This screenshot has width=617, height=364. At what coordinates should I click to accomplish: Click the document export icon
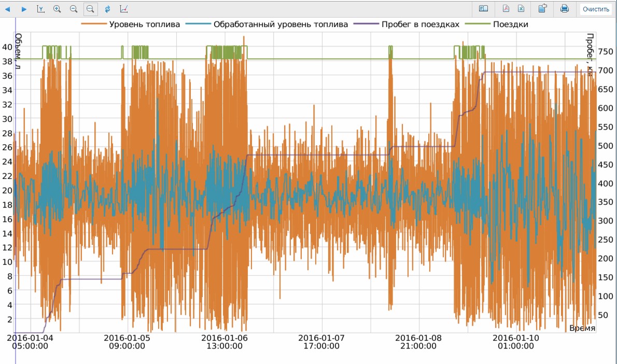tap(542, 9)
